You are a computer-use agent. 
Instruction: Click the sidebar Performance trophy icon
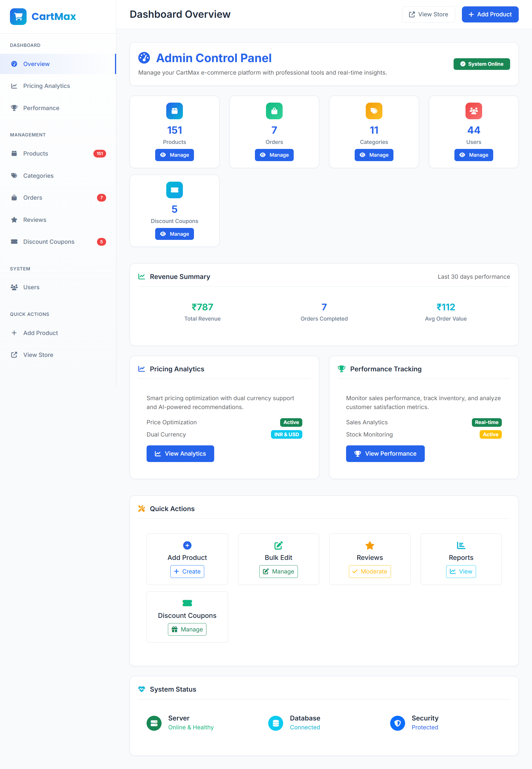(14, 108)
